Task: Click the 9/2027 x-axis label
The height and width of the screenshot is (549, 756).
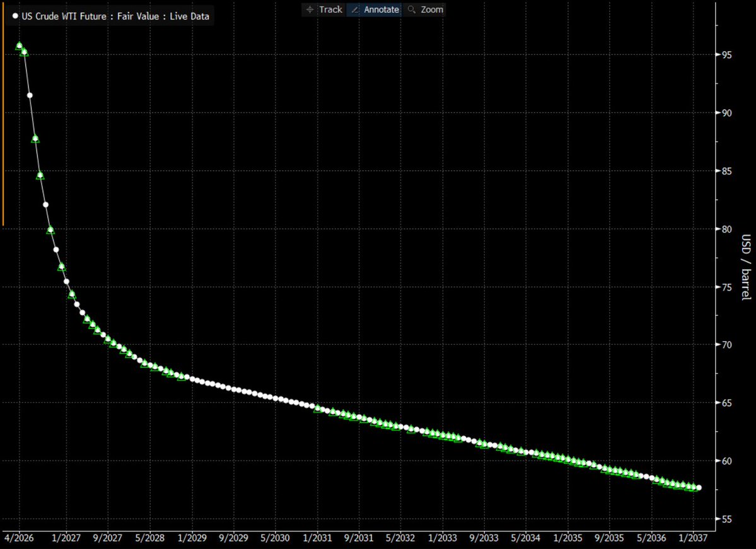Action: pyautogui.click(x=108, y=538)
